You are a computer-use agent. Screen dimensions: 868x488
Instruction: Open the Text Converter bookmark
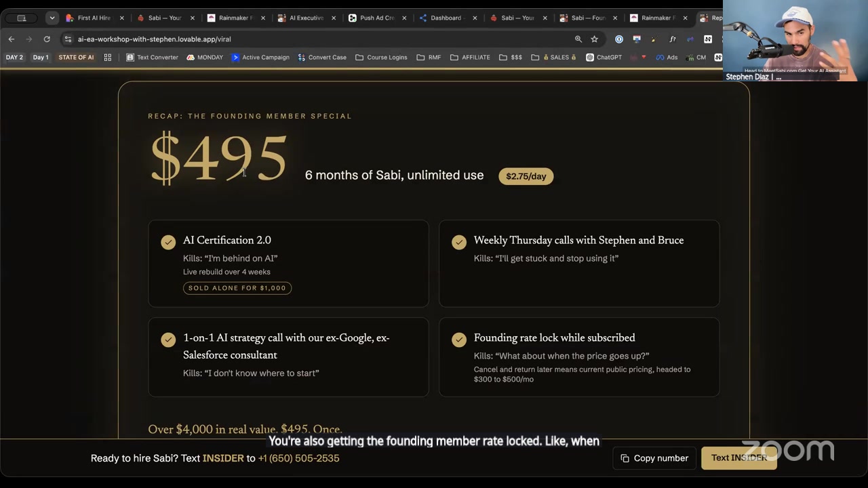(x=152, y=58)
